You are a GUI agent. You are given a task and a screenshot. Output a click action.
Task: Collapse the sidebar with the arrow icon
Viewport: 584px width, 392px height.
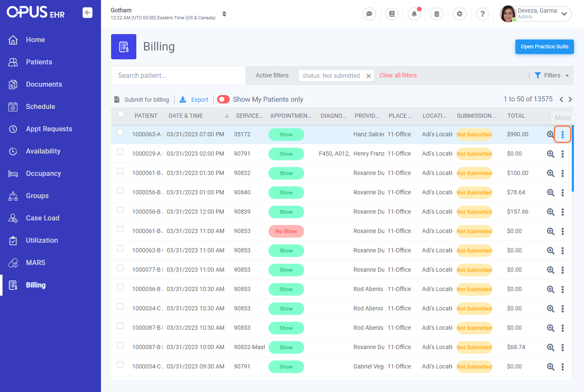88,13
